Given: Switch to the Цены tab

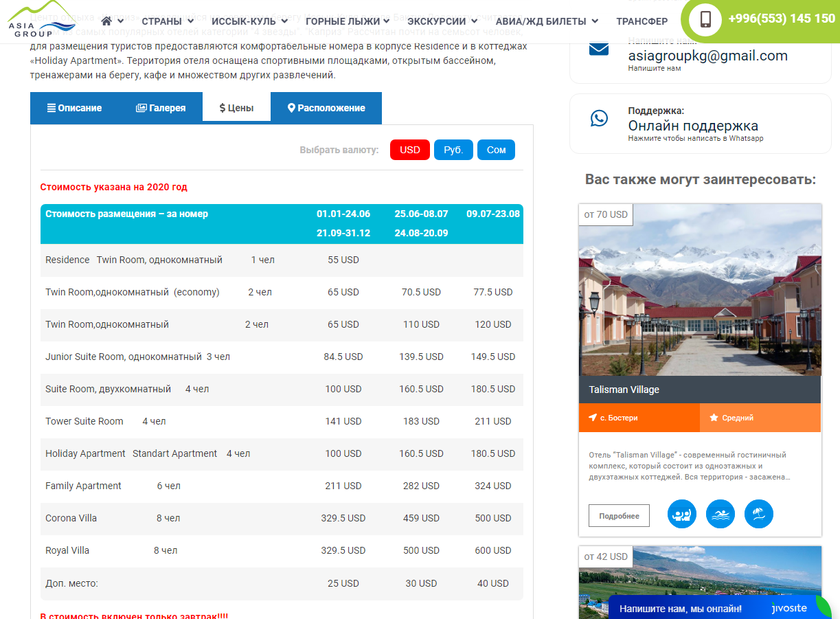Looking at the screenshot, I should 236,108.
